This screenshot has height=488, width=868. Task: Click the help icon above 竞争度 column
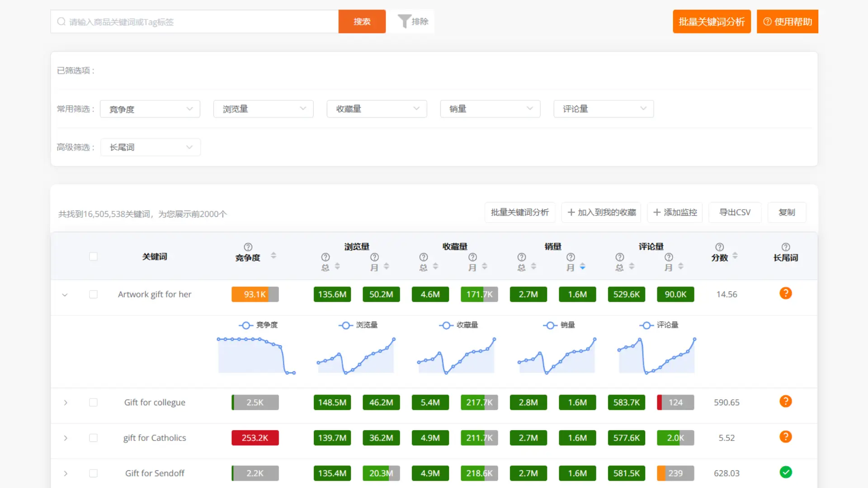click(248, 247)
